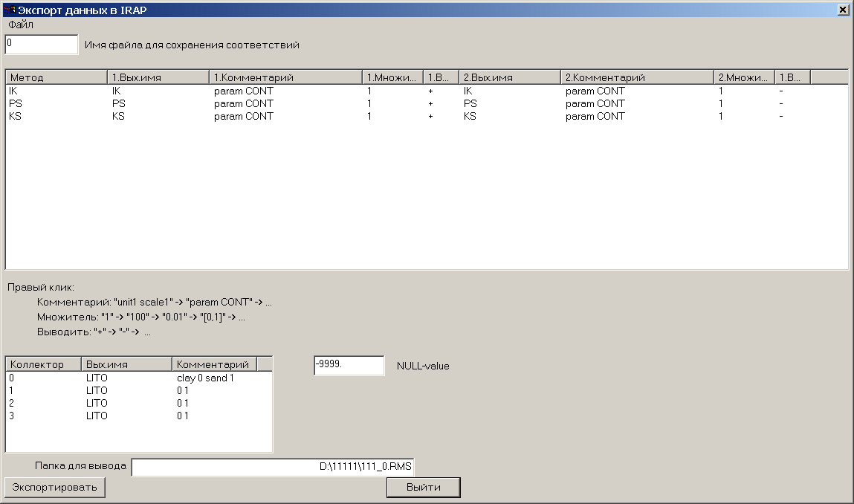Click the Экспортировать button

coord(54,487)
